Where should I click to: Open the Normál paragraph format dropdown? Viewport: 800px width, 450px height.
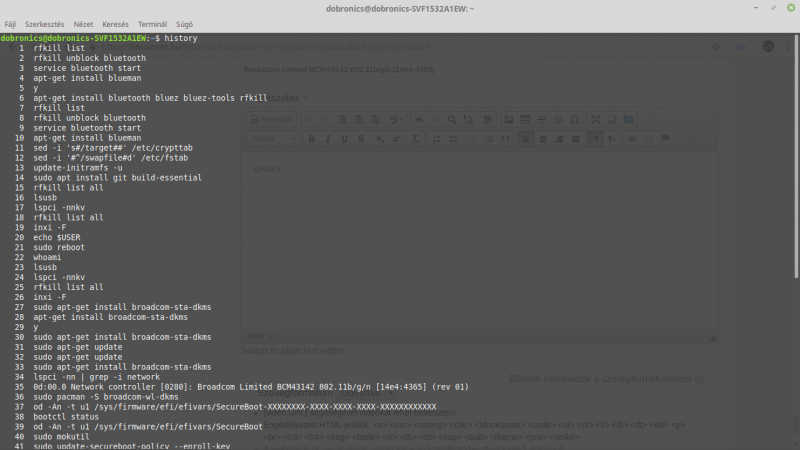click(x=272, y=139)
